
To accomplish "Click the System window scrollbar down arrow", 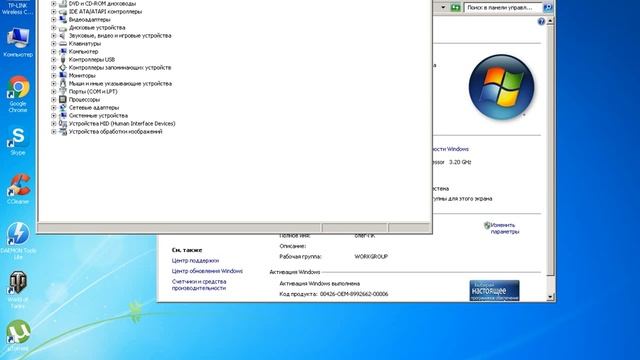I will tap(550, 297).
